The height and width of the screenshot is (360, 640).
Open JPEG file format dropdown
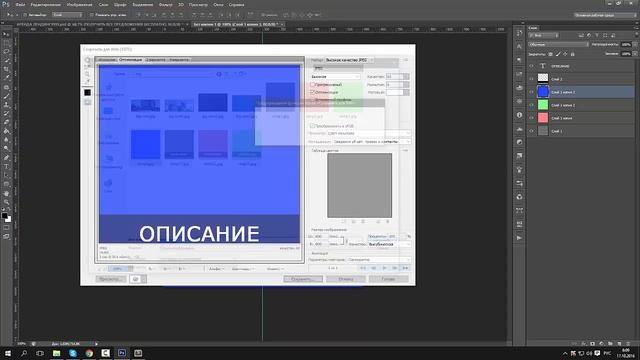click(337, 68)
